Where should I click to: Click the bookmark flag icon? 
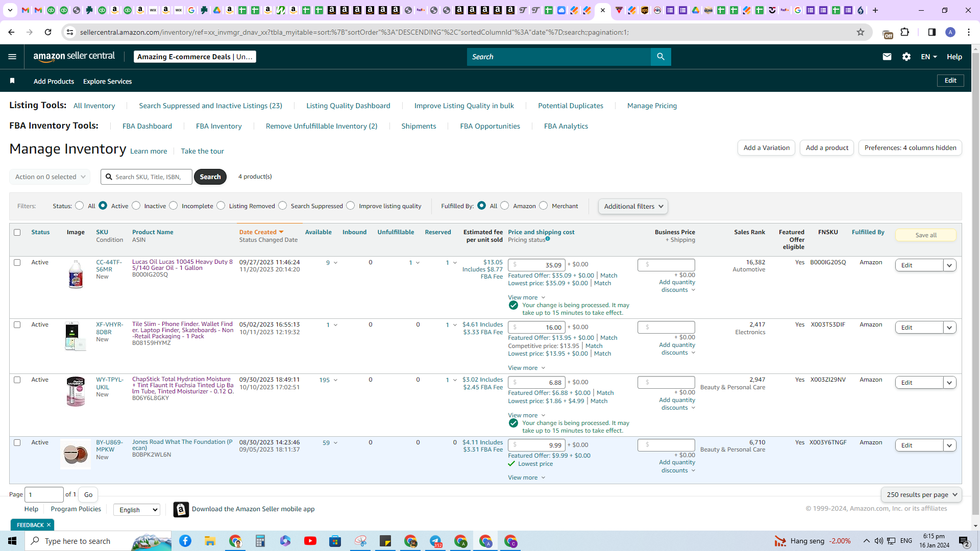(x=12, y=81)
